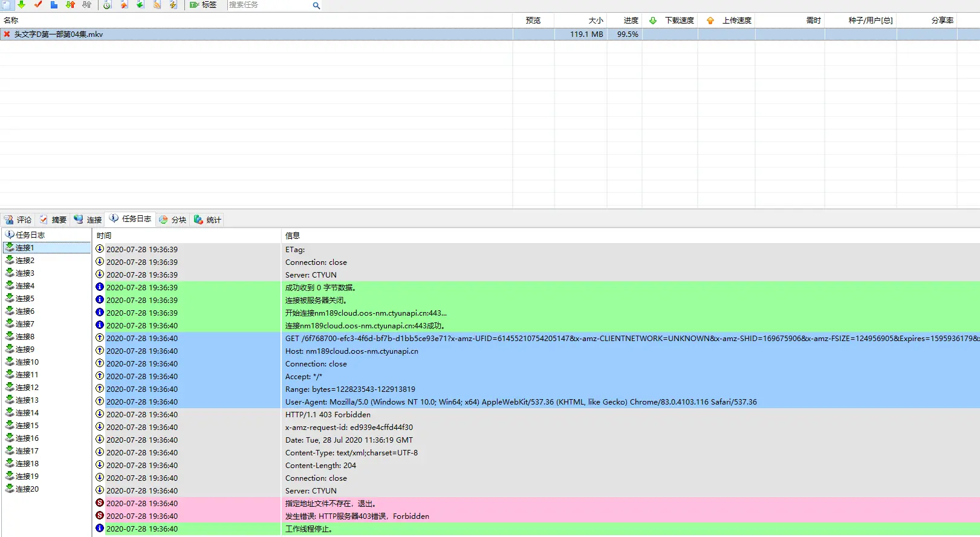Select 连接18 in the log tree
The width and height of the screenshot is (980, 537).
click(22, 464)
